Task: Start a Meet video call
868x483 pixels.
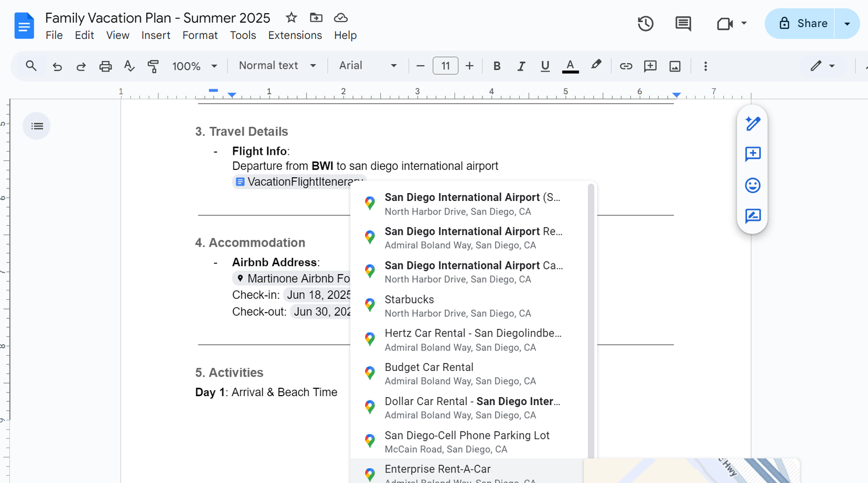Action: 725,24
